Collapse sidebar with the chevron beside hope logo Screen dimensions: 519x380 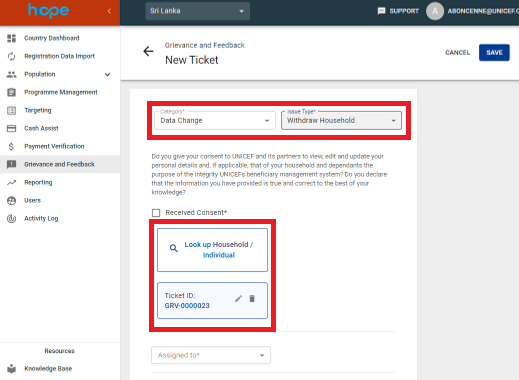pos(109,11)
